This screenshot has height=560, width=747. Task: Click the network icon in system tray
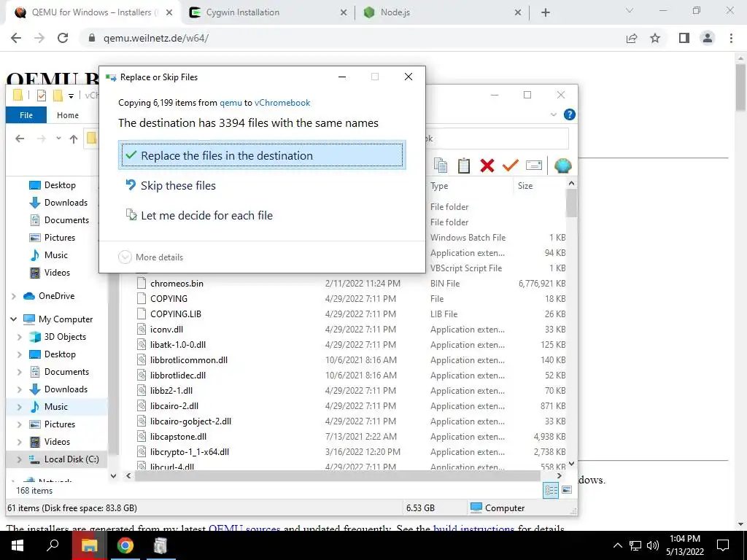[x=635, y=545]
